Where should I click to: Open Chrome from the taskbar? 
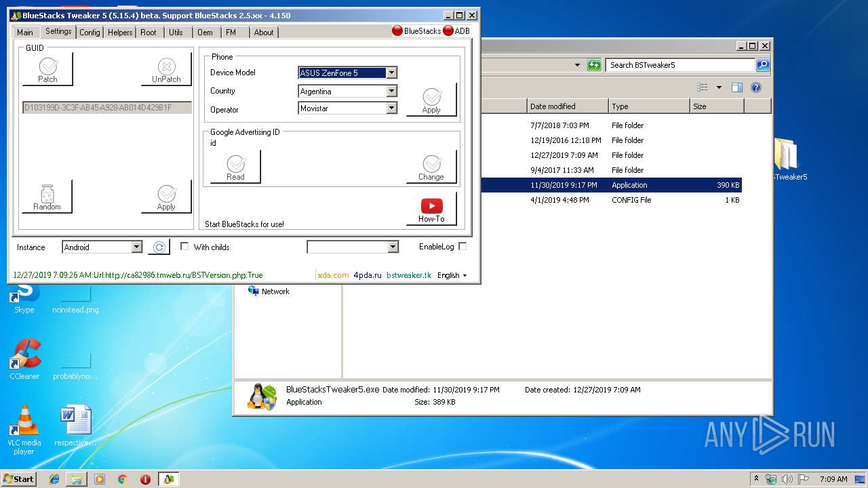122,479
